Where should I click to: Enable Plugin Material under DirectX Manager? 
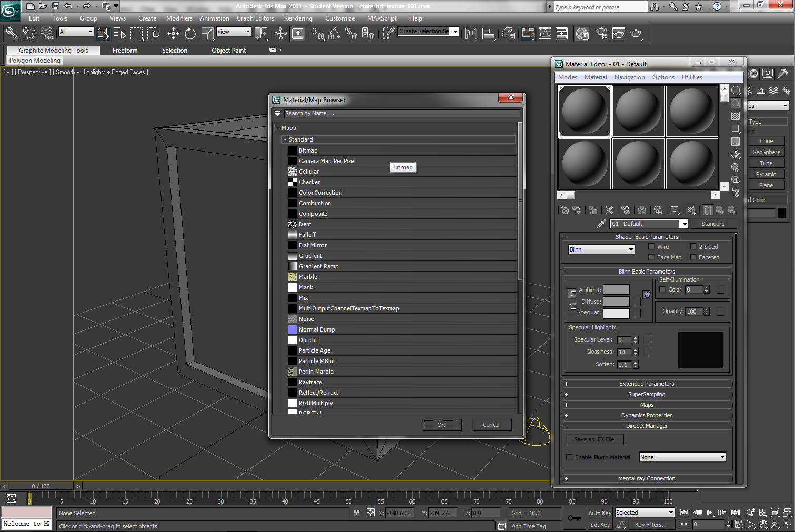[x=569, y=457]
